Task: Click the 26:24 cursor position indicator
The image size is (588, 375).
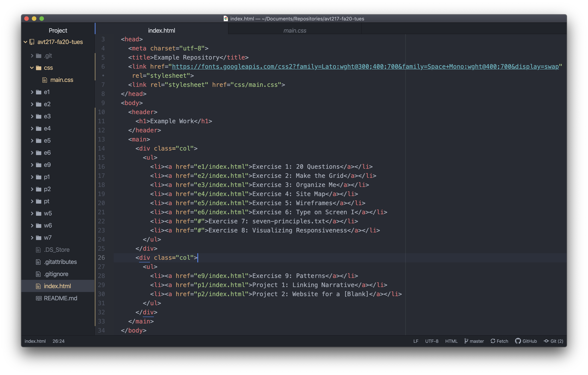Action: point(58,341)
